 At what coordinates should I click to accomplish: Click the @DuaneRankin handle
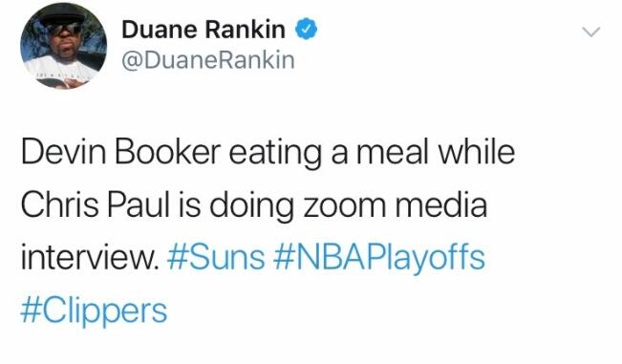click(208, 61)
